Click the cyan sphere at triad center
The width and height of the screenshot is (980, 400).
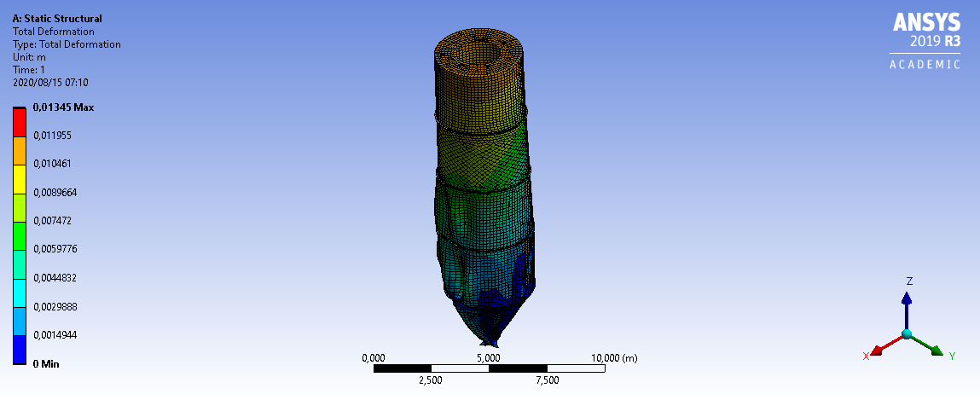[x=907, y=333]
